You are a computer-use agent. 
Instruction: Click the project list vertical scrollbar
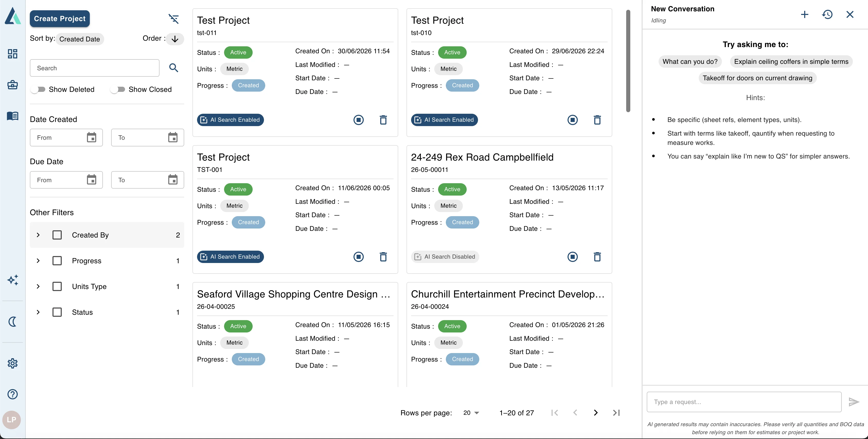tap(628, 61)
